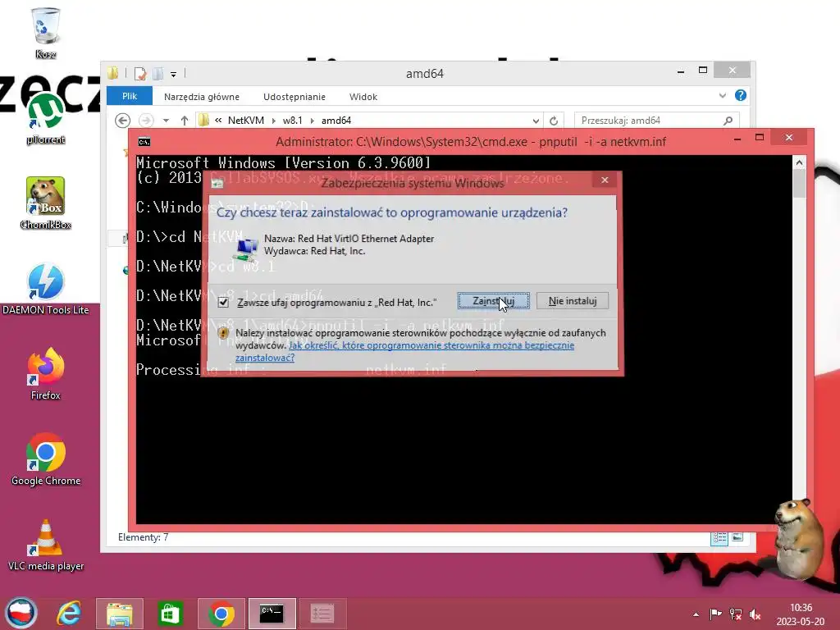Viewport: 840px width, 630px height.
Task: Switch to cmd window taskbar button
Action: tap(272, 614)
